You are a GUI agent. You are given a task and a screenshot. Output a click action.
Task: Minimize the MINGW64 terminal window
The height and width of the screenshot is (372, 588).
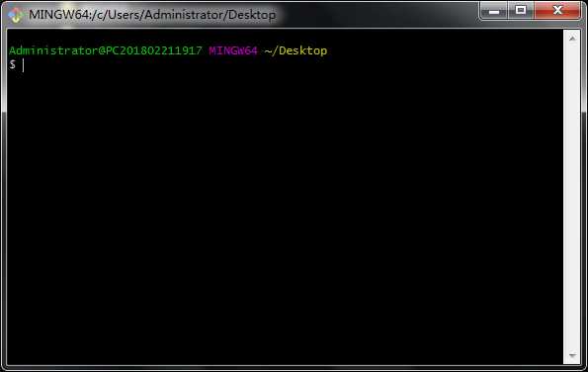(x=493, y=11)
